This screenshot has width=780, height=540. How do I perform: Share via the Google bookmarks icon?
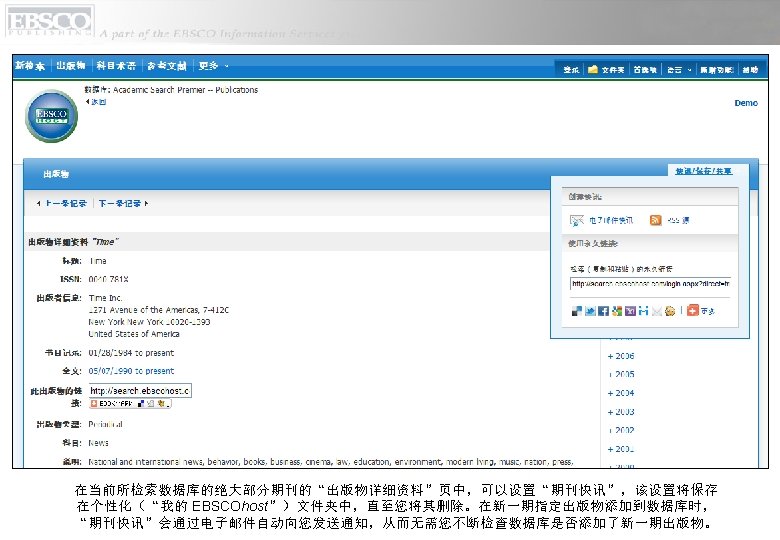click(617, 311)
